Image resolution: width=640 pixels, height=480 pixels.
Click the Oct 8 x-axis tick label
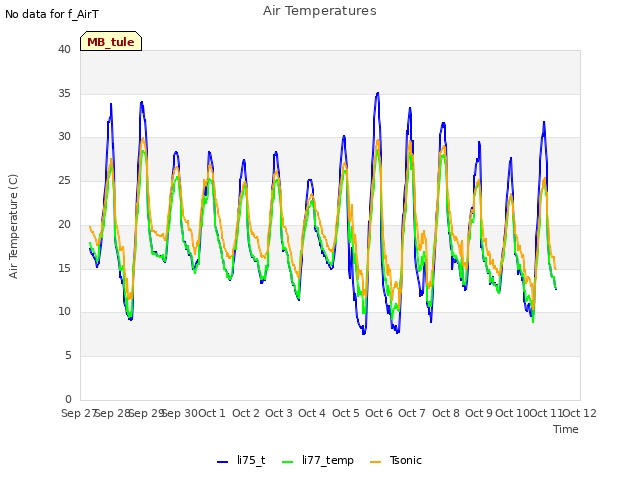[x=446, y=413]
